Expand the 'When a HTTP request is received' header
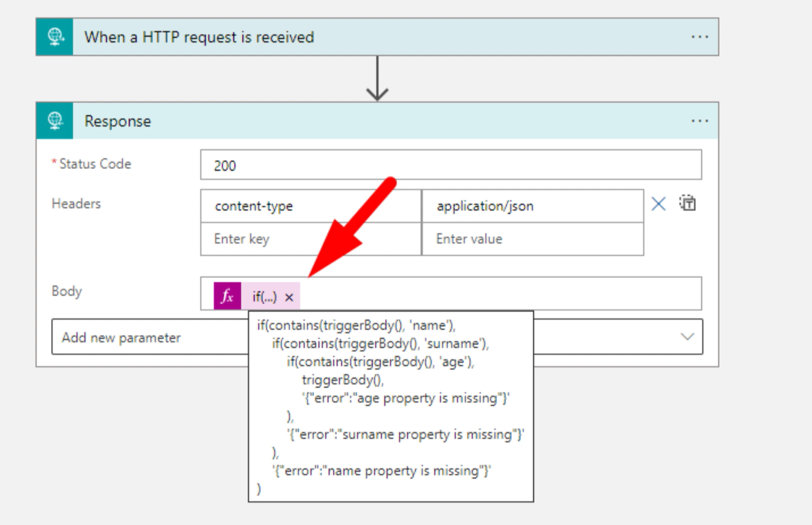 pyautogui.click(x=365, y=37)
